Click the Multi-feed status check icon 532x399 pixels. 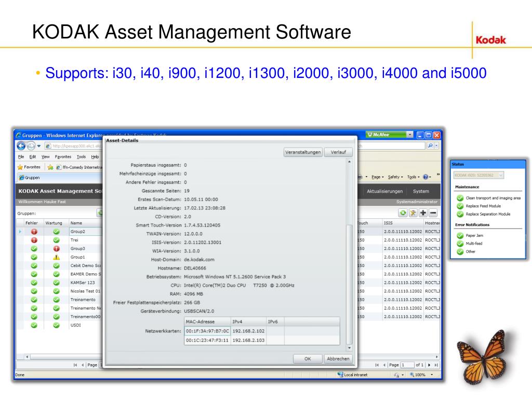tap(460, 243)
